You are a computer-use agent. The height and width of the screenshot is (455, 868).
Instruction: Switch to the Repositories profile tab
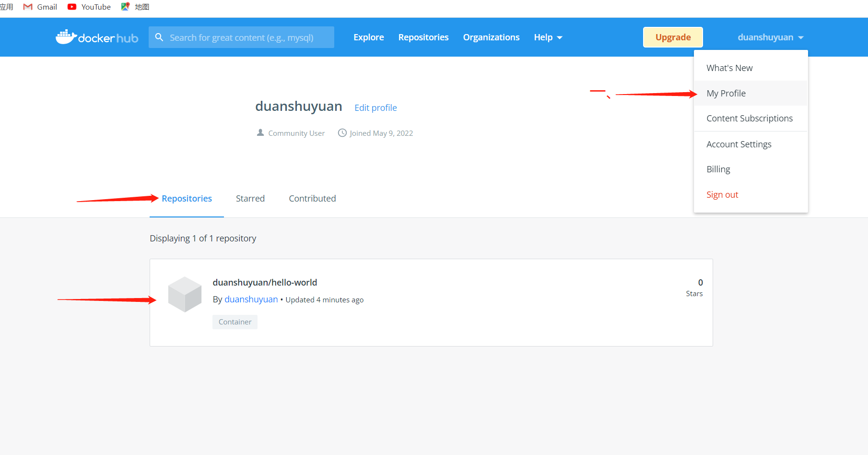pyautogui.click(x=187, y=199)
